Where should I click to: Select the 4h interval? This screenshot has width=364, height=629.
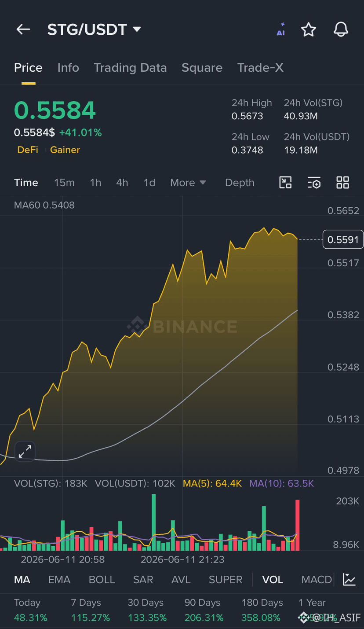122,183
